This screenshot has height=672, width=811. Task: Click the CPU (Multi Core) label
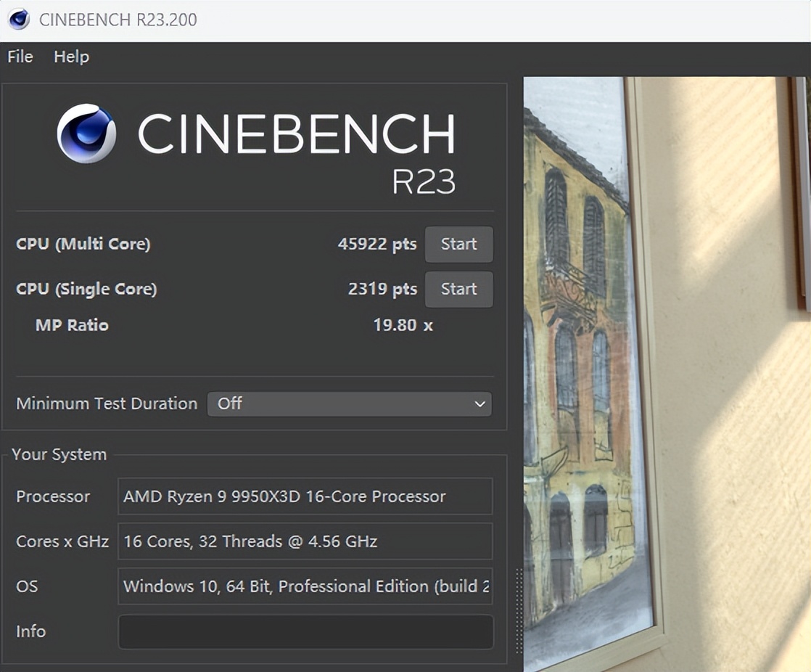pyautogui.click(x=83, y=244)
